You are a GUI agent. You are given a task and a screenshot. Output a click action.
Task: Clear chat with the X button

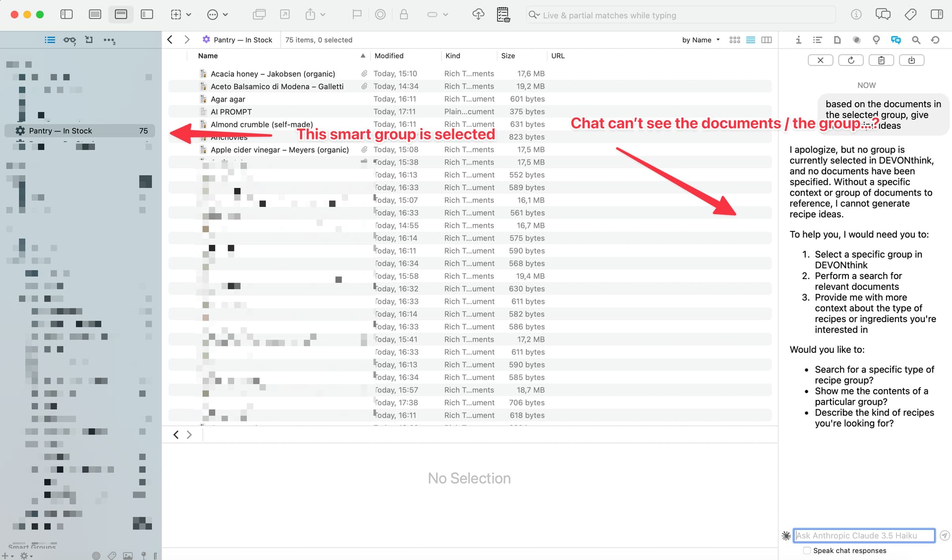(x=820, y=60)
